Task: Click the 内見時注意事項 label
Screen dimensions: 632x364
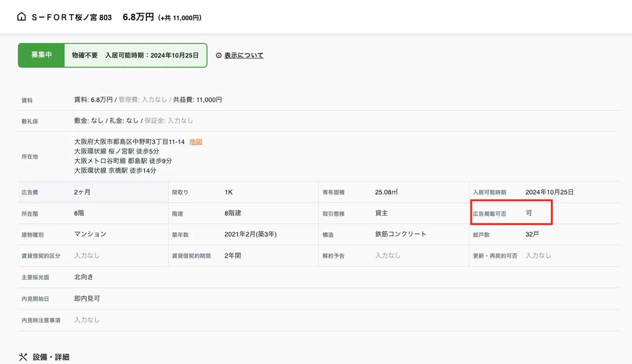Action: [x=41, y=320]
